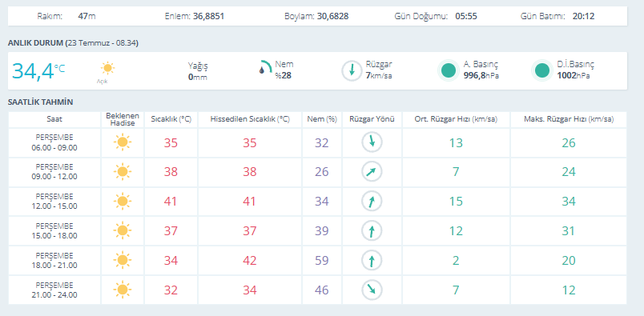Click the current wind direction arrow icon

click(352, 70)
